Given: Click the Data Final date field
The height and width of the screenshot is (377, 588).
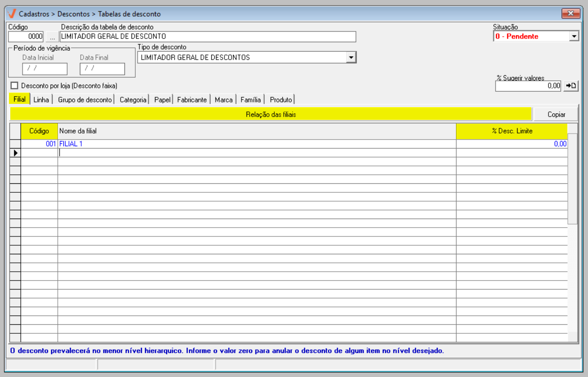Looking at the screenshot, I should pos(102,69).
